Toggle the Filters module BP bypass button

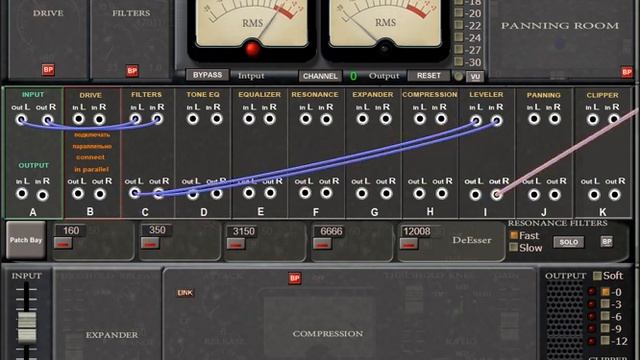[132, 71]
